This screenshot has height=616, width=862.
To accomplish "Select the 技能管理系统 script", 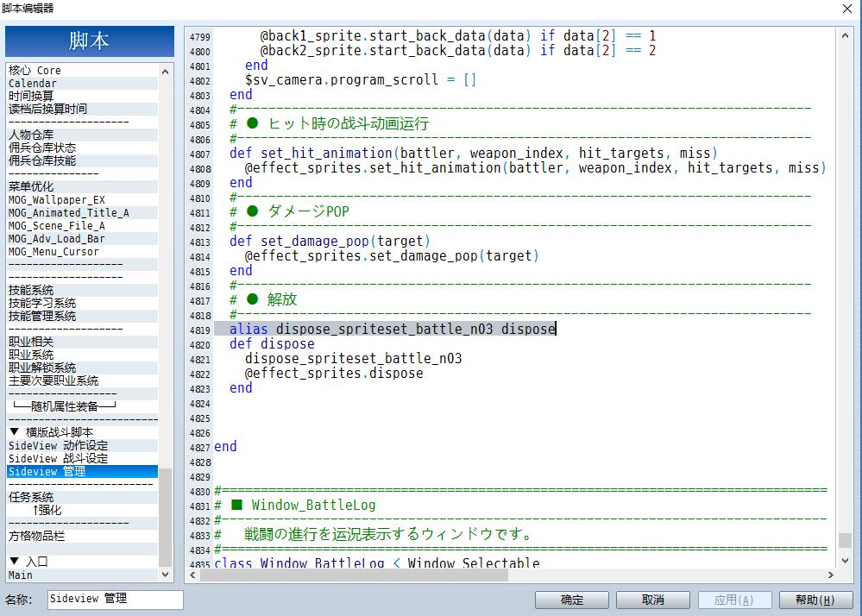I will pyautogui.click(x=83, y=316).
